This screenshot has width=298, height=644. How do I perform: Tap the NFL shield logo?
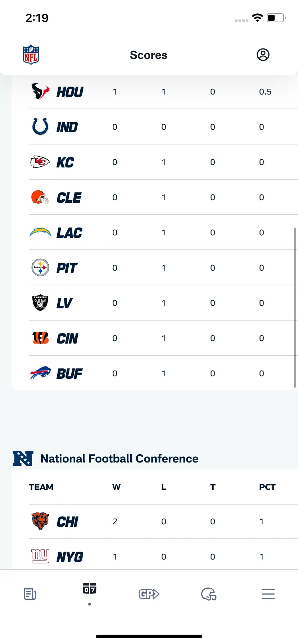point(31,55)
